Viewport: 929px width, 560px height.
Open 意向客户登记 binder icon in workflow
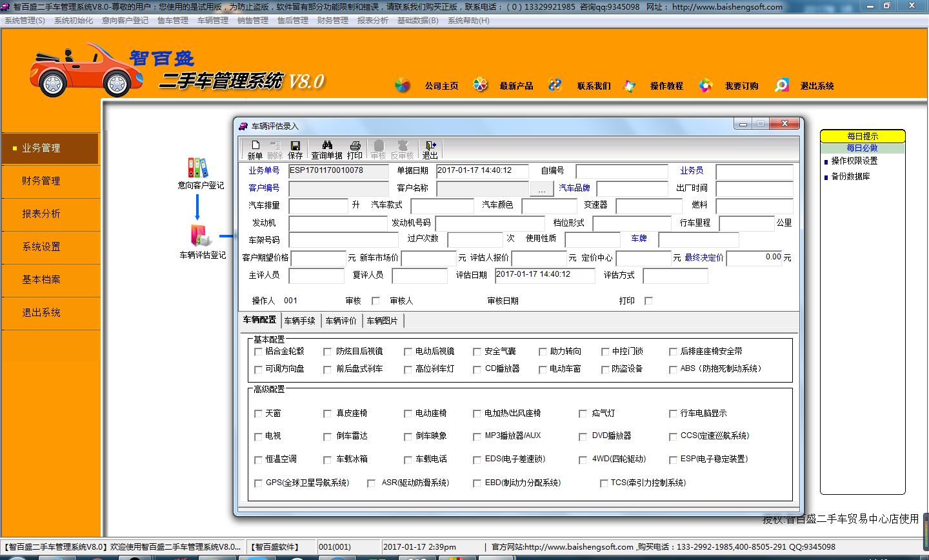pos(197,168)
